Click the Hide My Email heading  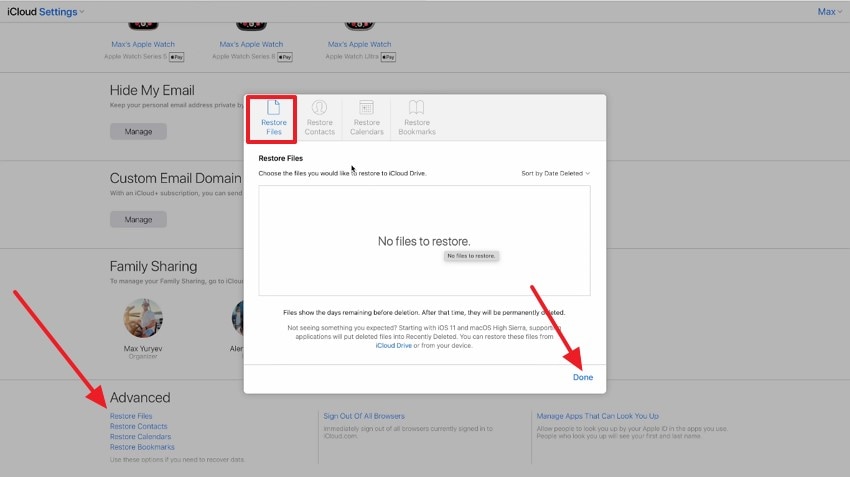point(152,90)
